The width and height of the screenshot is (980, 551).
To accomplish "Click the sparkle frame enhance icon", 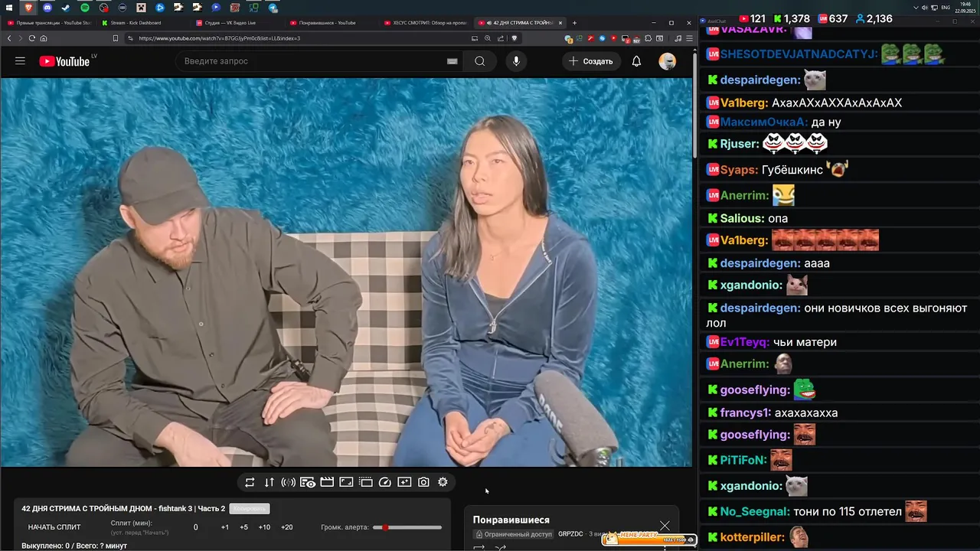I will pos(404,482).
